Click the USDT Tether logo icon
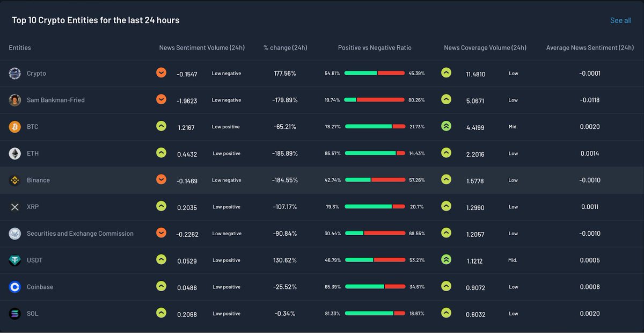 click(15, 260)
